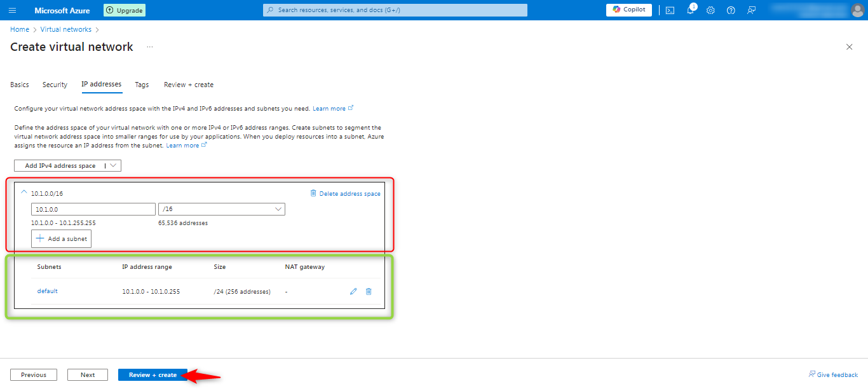Image resolution: width=868 pixels, height=391 pixels.
Task: Switch to the Basics tab
Action: [20, 85]
